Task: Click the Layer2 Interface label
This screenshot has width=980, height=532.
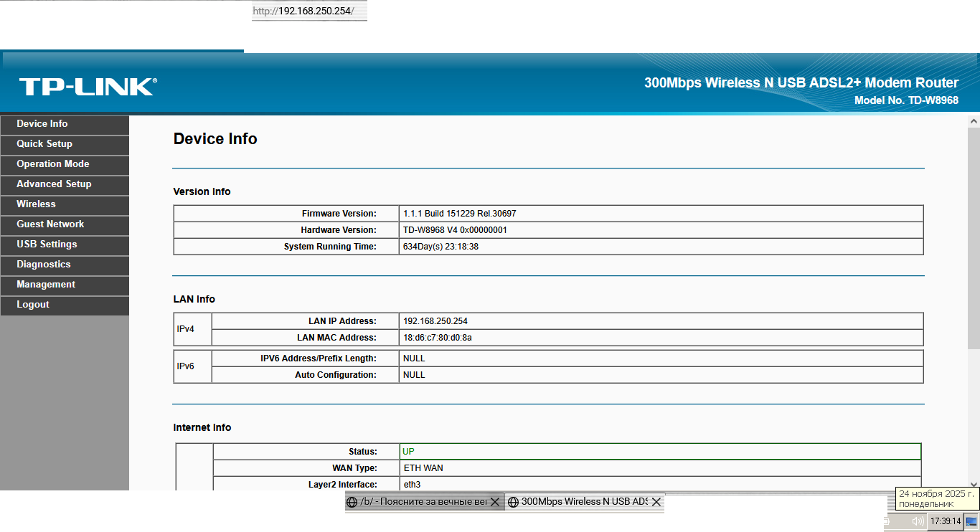Action: [x=343, y=485]
